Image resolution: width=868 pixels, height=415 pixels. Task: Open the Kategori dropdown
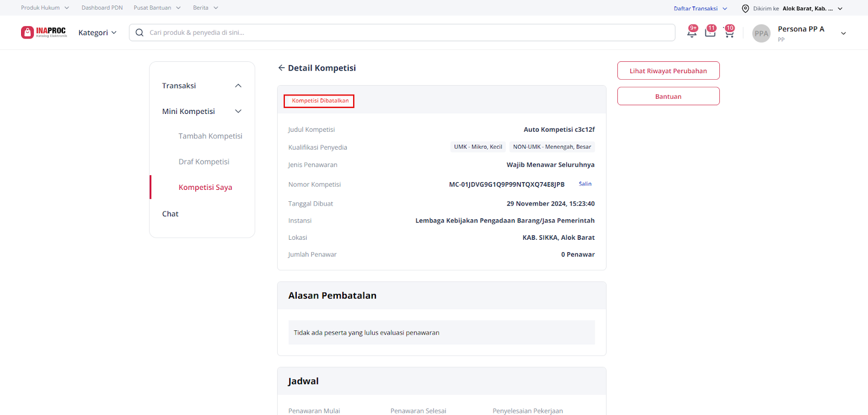(97, 33)
